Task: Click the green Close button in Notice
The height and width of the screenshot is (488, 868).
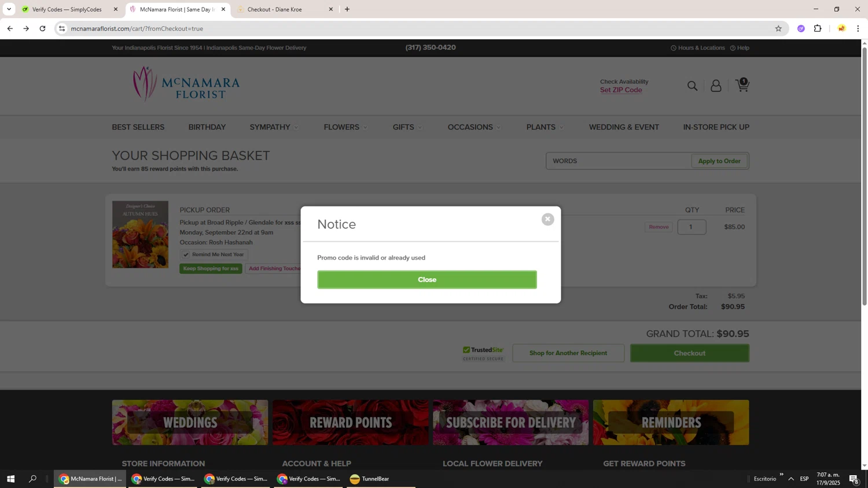Action: point(427,280)
